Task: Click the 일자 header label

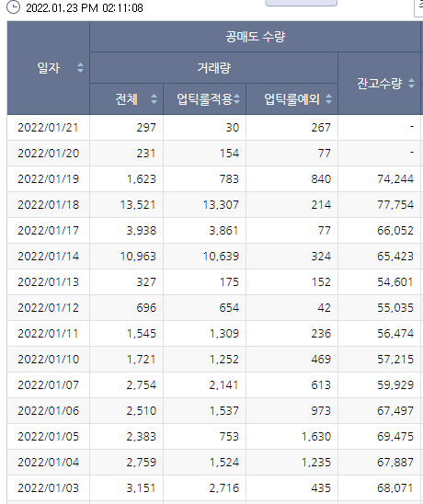Action: 49,68
